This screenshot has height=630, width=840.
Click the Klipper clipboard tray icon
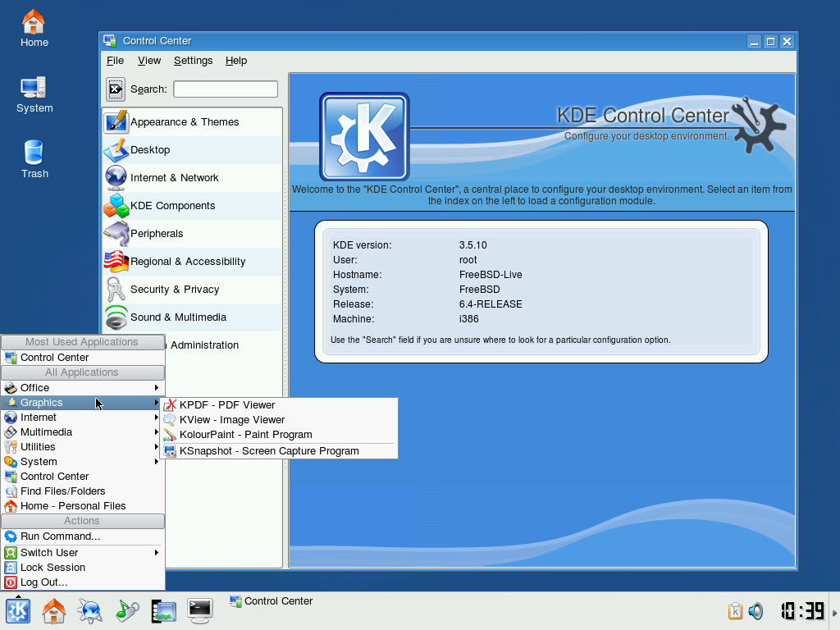tap(736, 611)
